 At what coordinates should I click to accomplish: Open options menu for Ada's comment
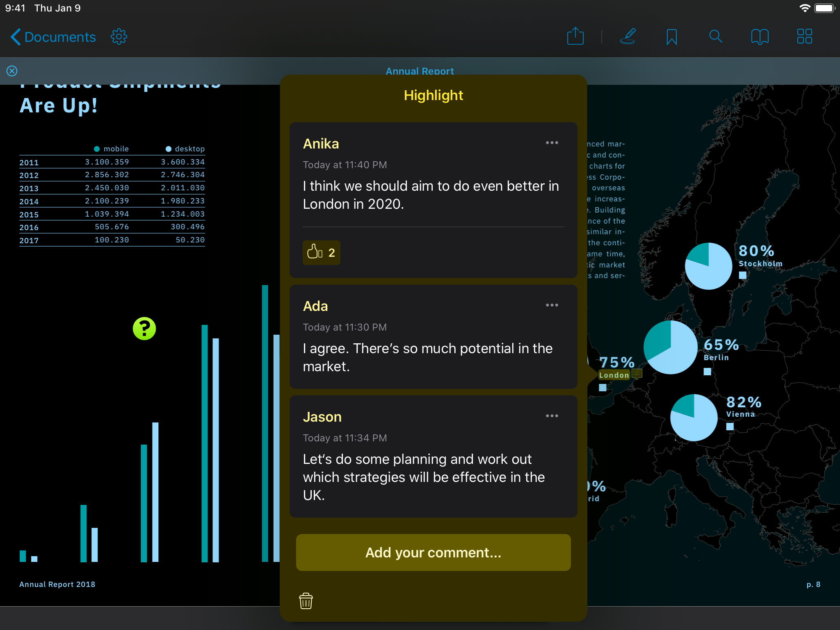point(552,305)
